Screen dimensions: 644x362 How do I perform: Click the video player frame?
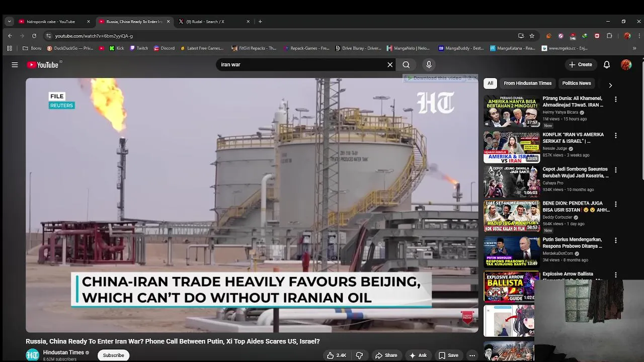252,205
